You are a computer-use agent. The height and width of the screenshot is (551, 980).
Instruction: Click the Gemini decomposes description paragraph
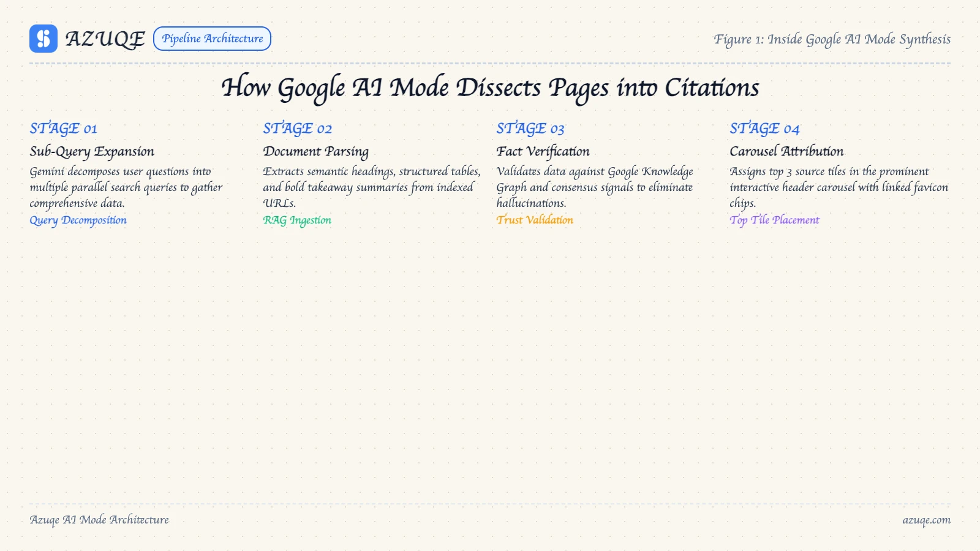[126, 187]
